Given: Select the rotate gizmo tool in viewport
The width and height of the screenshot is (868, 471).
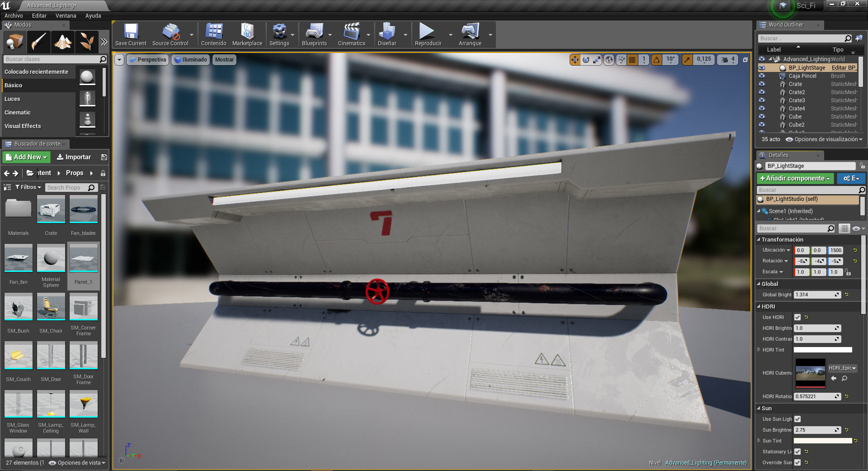Looking at the screenshot, I should (586, 60).
